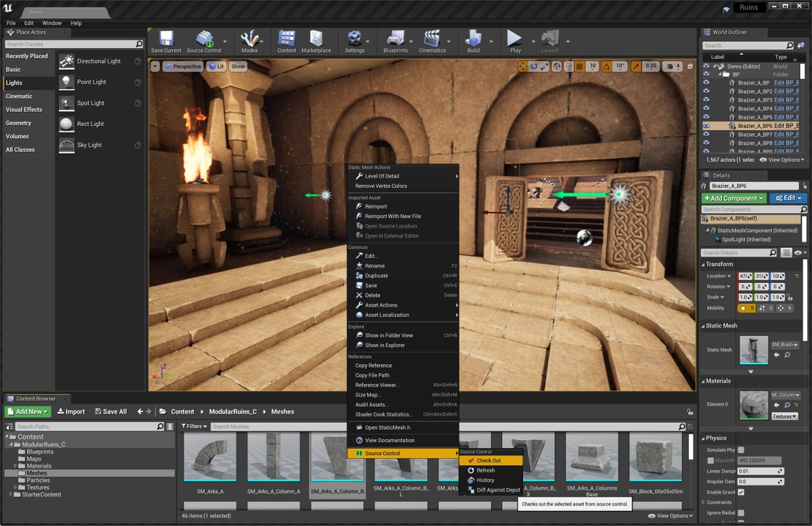Open the Help menu
The image size is (812, 526).
click(x=76, y=23)
